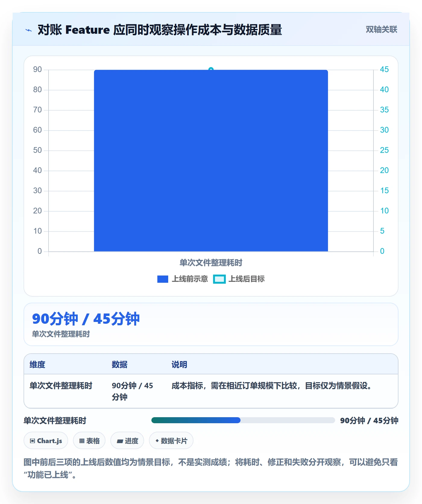Click the 双轴关联 label in the header

pos(381,30)
